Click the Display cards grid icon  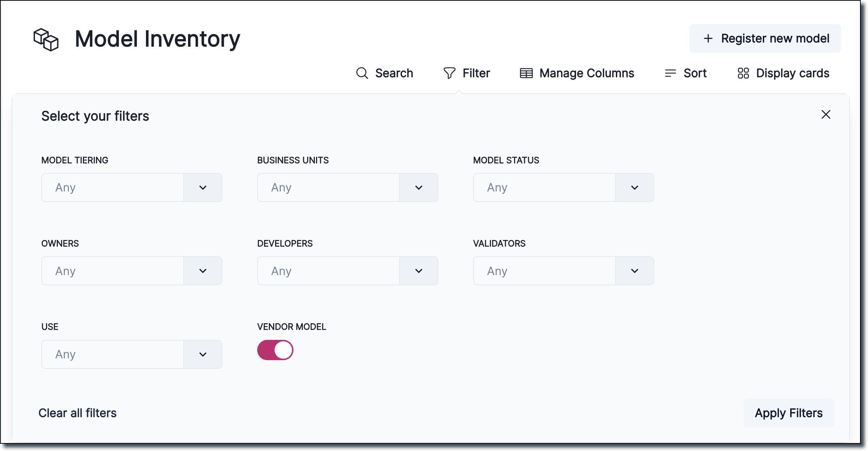tap(743, 73)
